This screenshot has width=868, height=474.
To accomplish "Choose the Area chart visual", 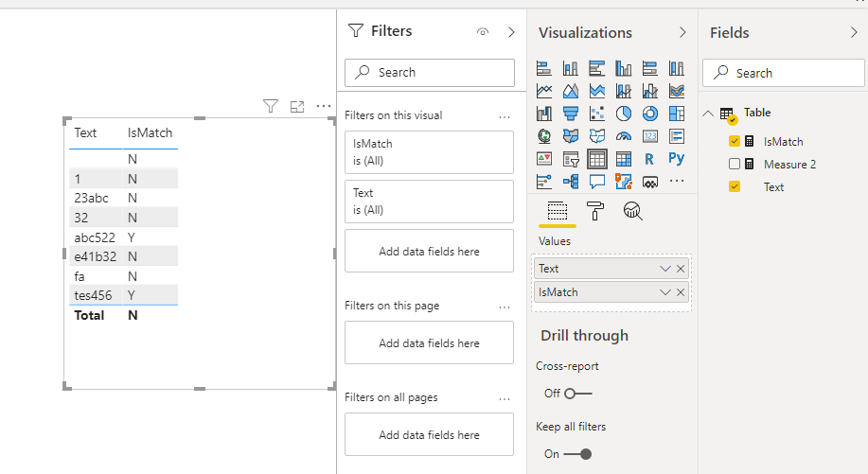I will [570, 91].
